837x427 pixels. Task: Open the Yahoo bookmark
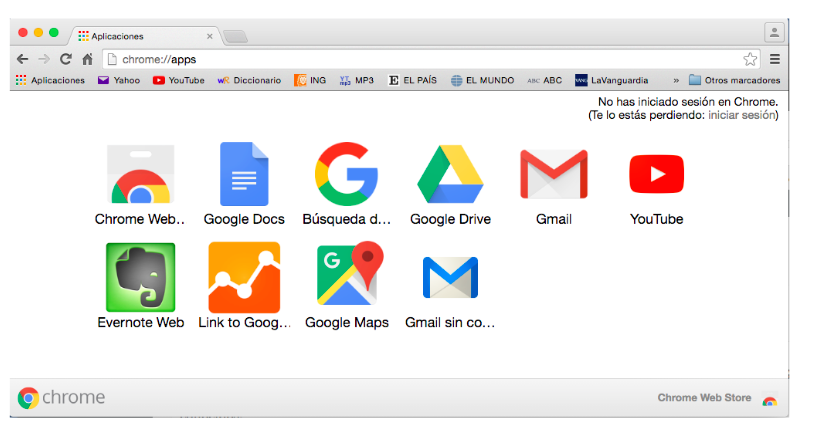[x=119, y=80]
